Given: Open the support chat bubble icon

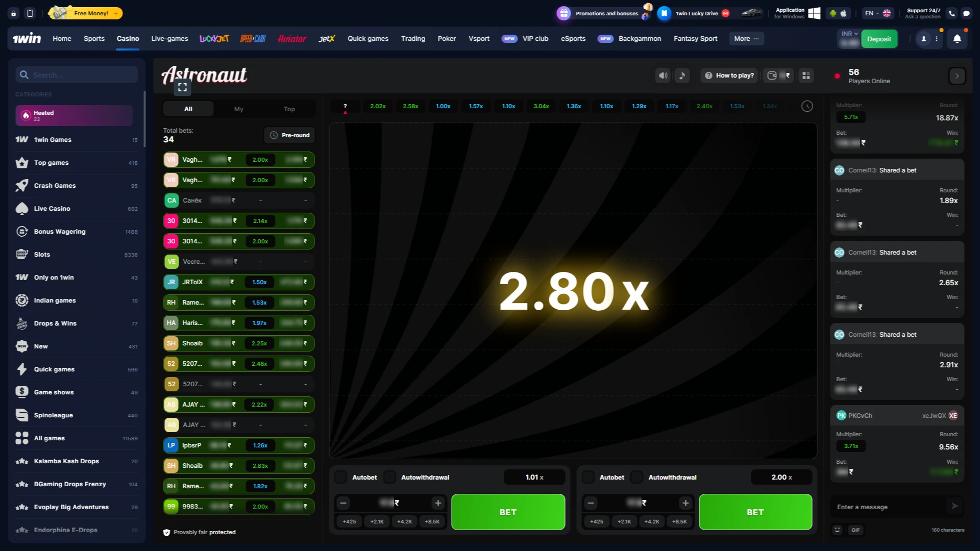Looking at the screenshot, I should pyautogui.click(x=966, y=13).
